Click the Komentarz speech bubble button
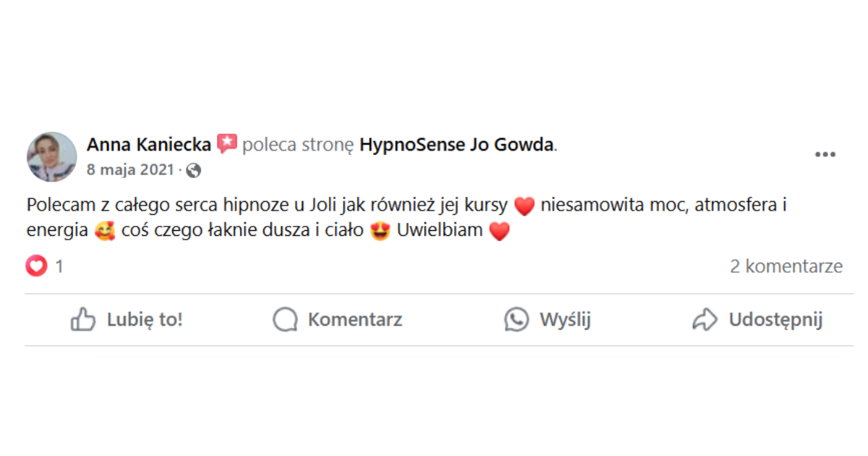The width and height of the screenshot is (868, 456). point(337,320)
